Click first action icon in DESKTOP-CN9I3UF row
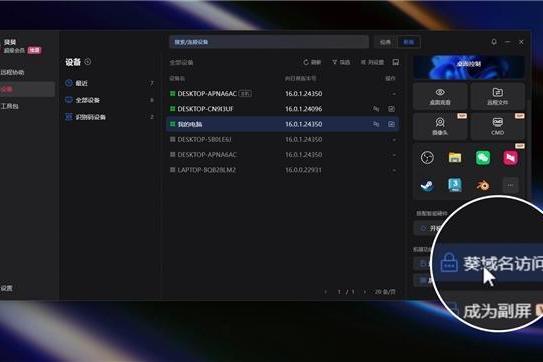The width and height of the screenshot is (543, 362). click(x=376, y=109)
